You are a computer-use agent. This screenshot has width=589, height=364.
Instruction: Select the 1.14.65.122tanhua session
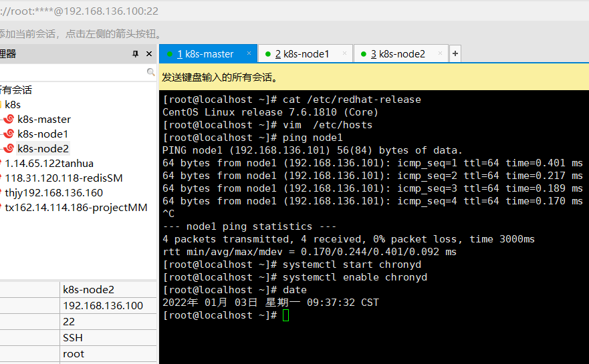pyautogui.click(x=49, y=163)
